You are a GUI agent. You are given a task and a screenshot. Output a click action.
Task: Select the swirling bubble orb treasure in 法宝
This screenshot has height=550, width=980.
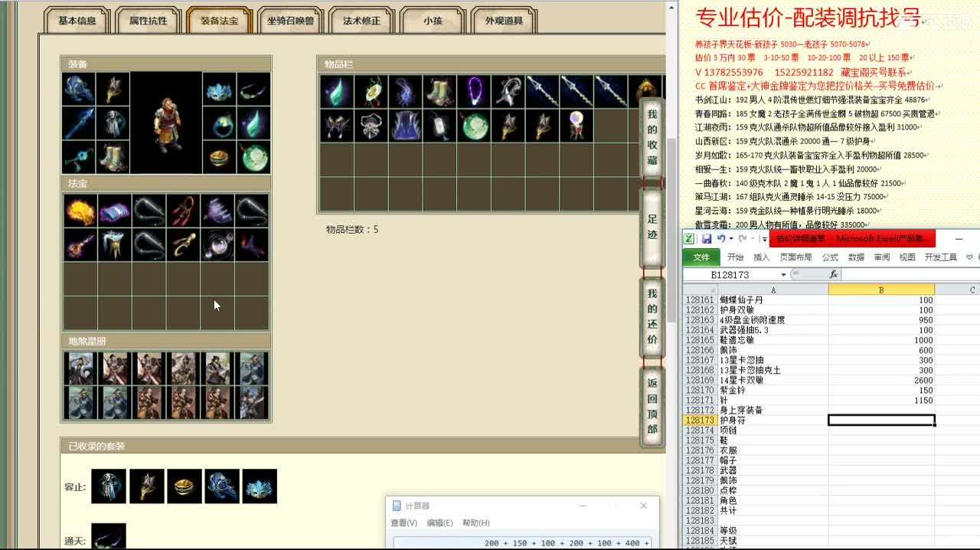tap(217, 245)
